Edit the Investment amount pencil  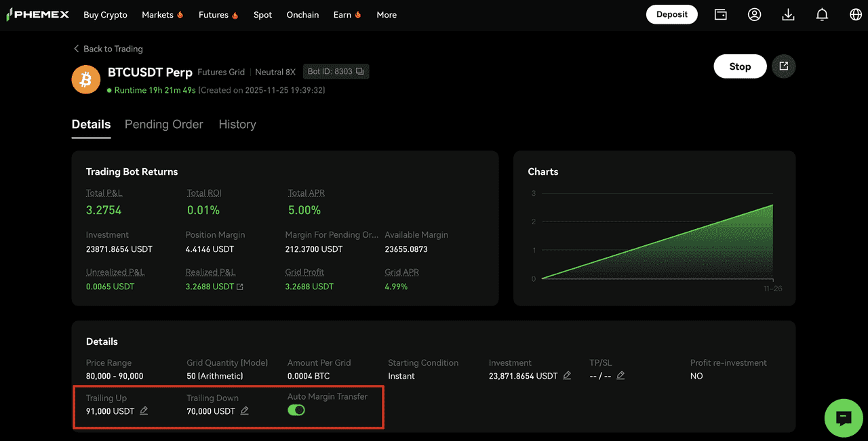567,376
